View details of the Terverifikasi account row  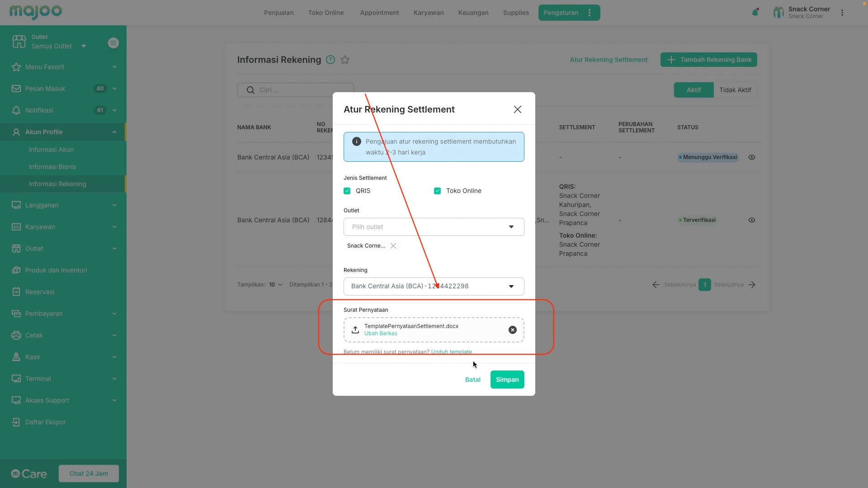pos(751,220)
